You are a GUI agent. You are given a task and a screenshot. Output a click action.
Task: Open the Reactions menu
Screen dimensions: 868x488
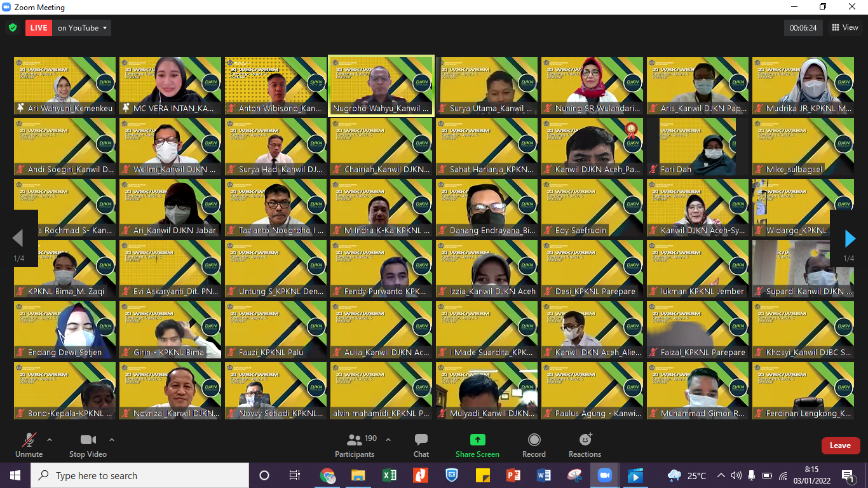pyautogui.click(x=585, y=445)
